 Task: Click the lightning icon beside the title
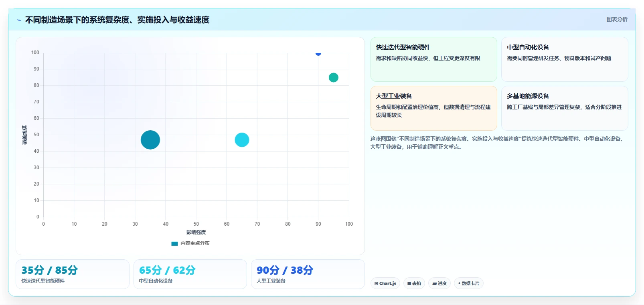pos(19,20)
